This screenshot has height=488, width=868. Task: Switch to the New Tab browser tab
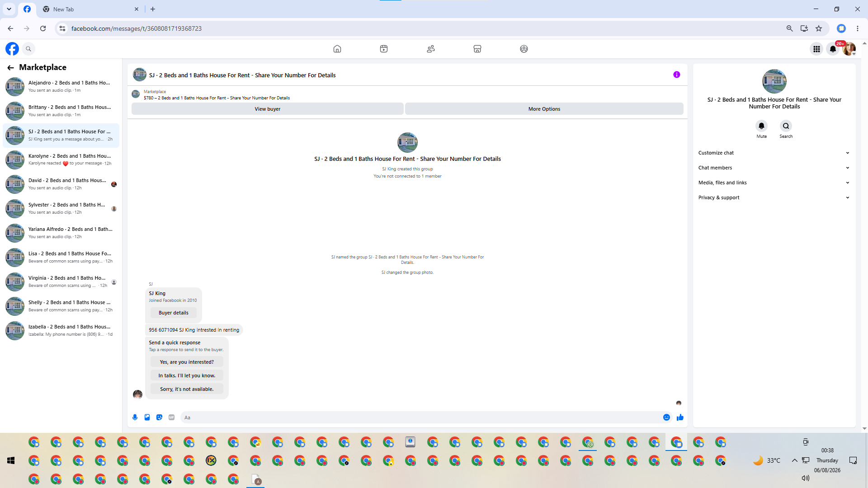pyautogui.click(x=90, y=9)
